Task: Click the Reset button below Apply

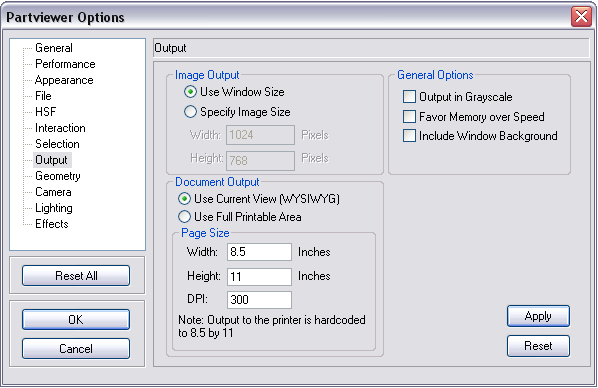Action: point(538,346)
